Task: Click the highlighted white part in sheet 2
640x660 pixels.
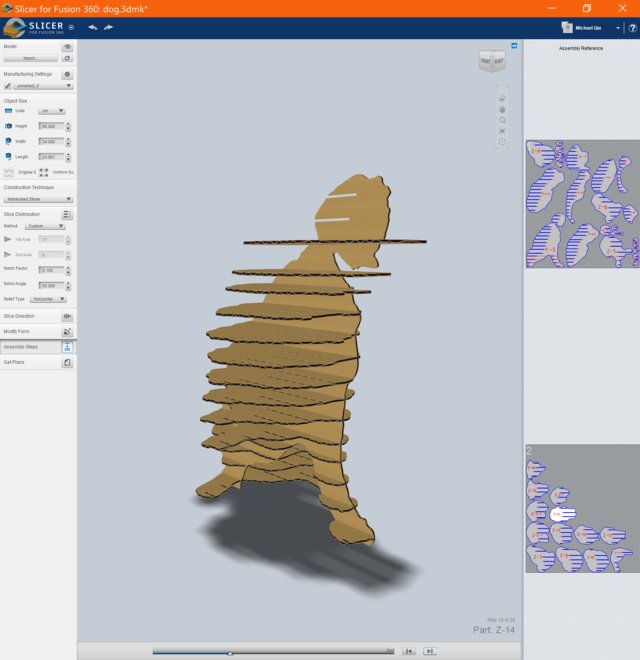Action: point(563,514)
